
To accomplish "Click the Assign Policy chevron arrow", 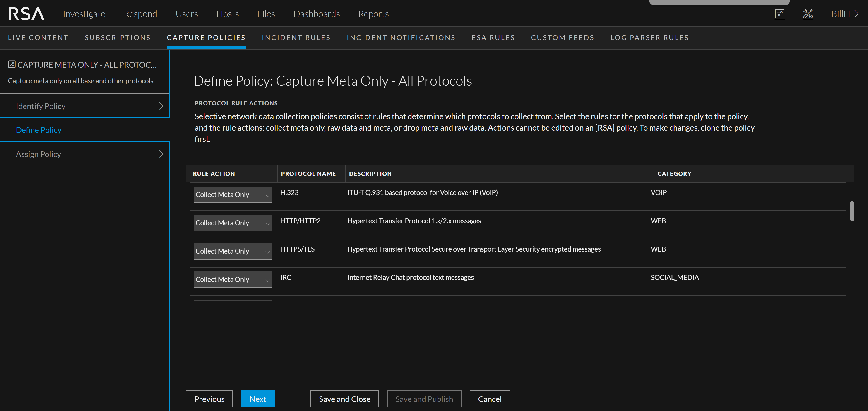I will click(161, 154).
